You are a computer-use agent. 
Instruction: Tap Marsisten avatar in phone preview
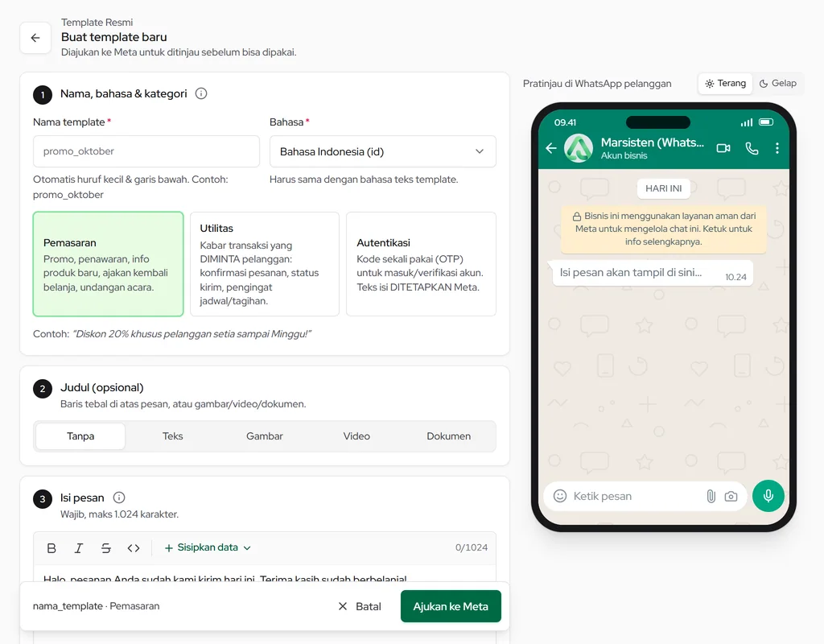(x=579, y=148)
